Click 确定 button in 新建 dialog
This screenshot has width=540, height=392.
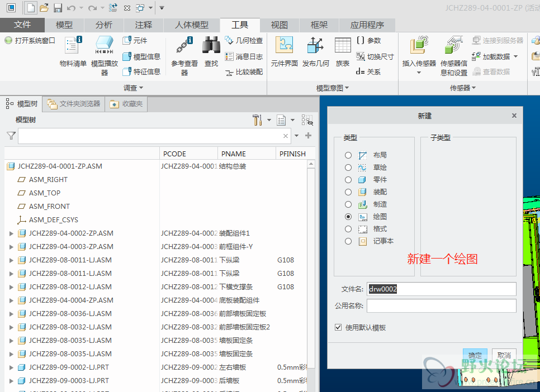[475, 355]
